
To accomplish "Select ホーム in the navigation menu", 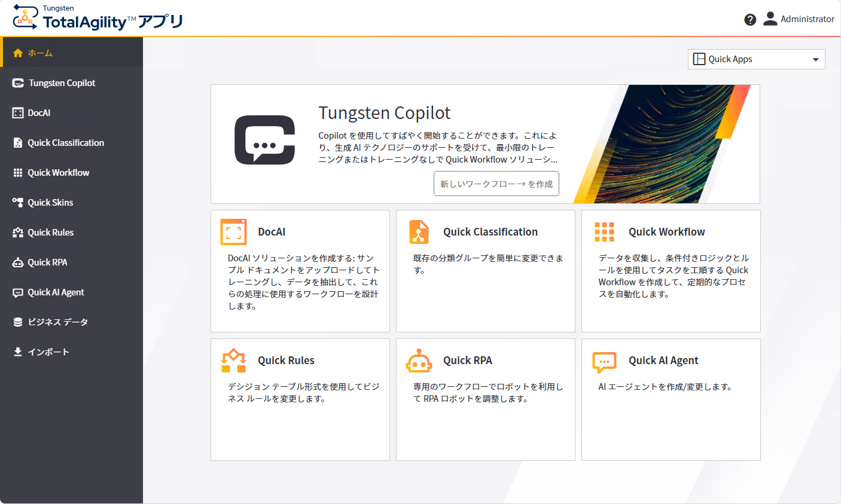I will click(37, 53).
